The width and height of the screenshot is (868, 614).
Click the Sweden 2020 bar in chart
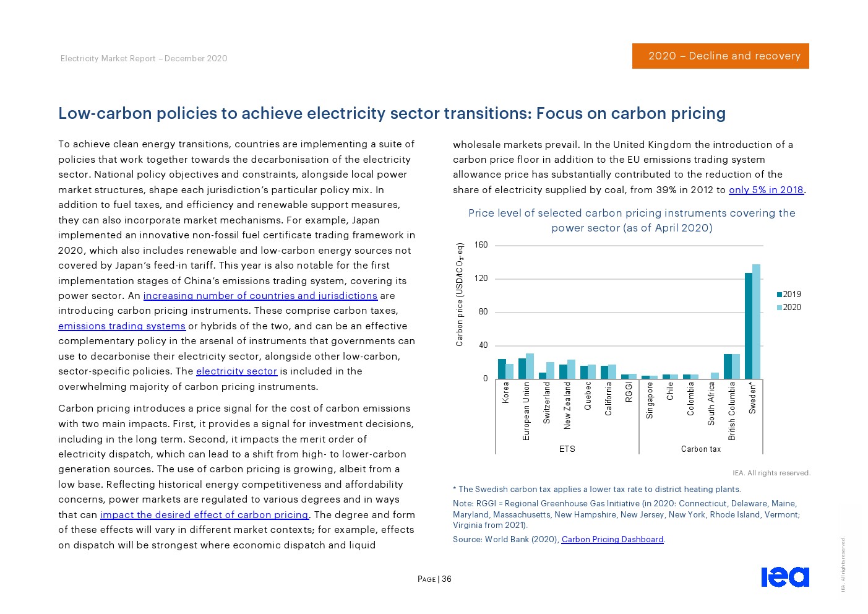pos(756,321)
